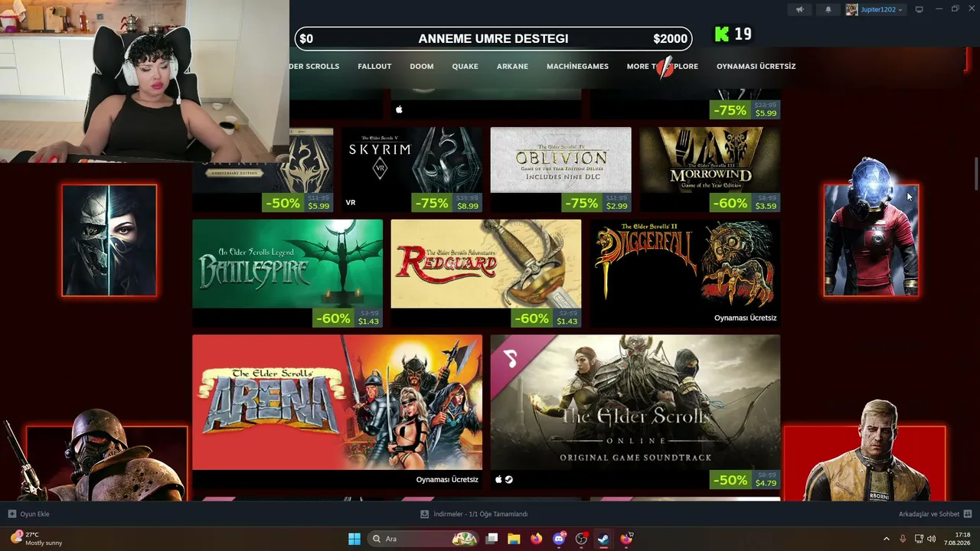Click Oyun Ekle to add a game

[x=29, y=514]
